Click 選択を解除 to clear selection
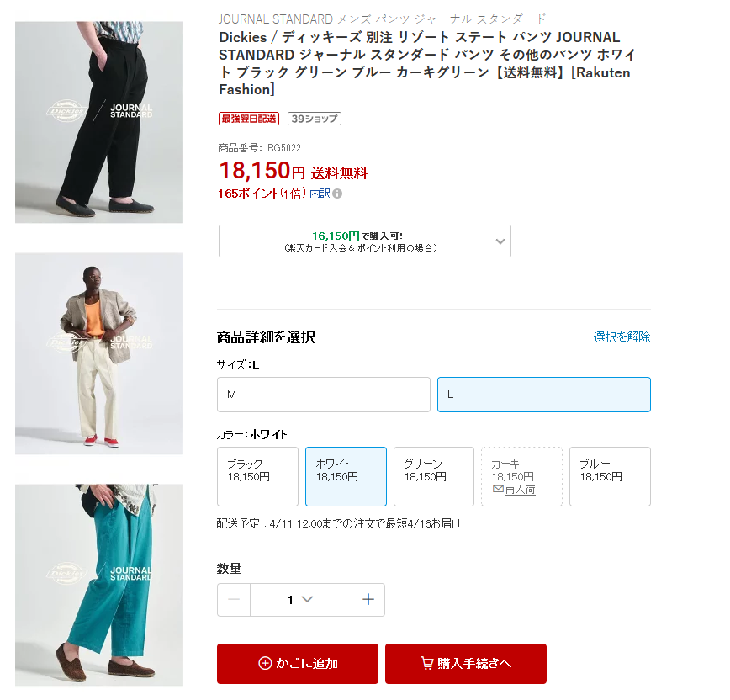The image size is (730, 700). click(x=622, y=337)
